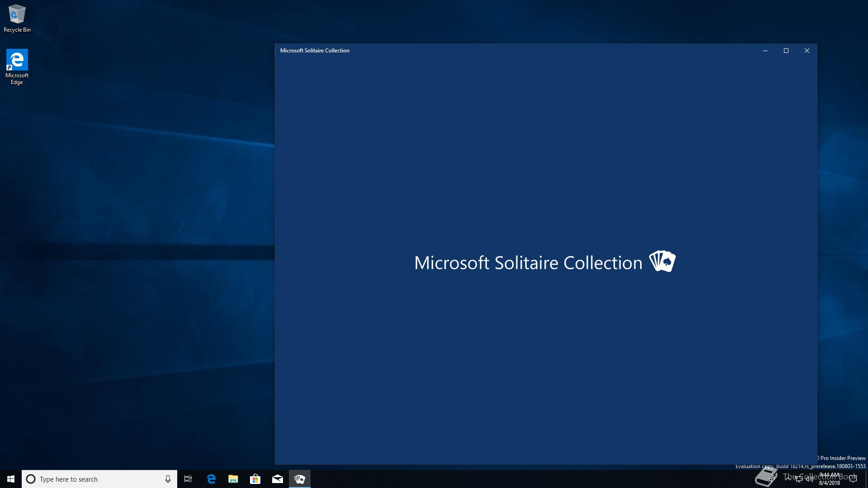868x488 pixels.
Task: Launch Edge from the taskbar
Action: 211,479
